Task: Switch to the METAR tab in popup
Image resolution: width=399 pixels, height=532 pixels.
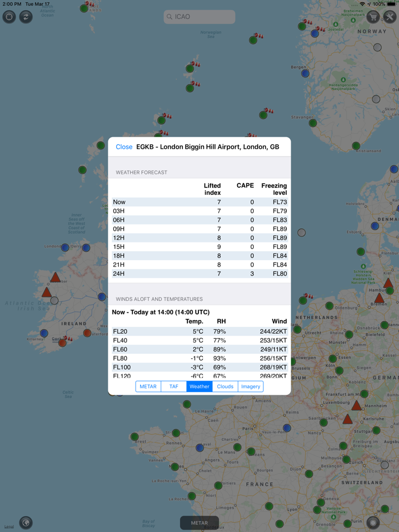Action: [x=148, y=386]
